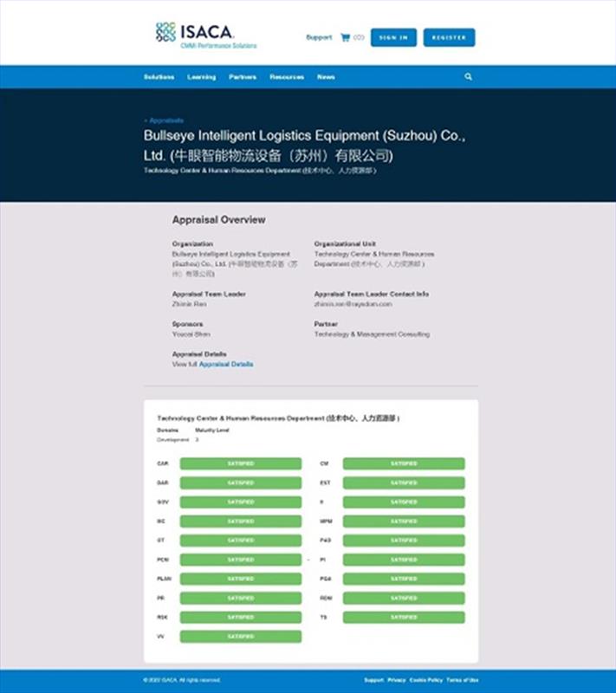616x693 pixels.
Task: Click the SATISFIED bar for PR
Action: 241,598
